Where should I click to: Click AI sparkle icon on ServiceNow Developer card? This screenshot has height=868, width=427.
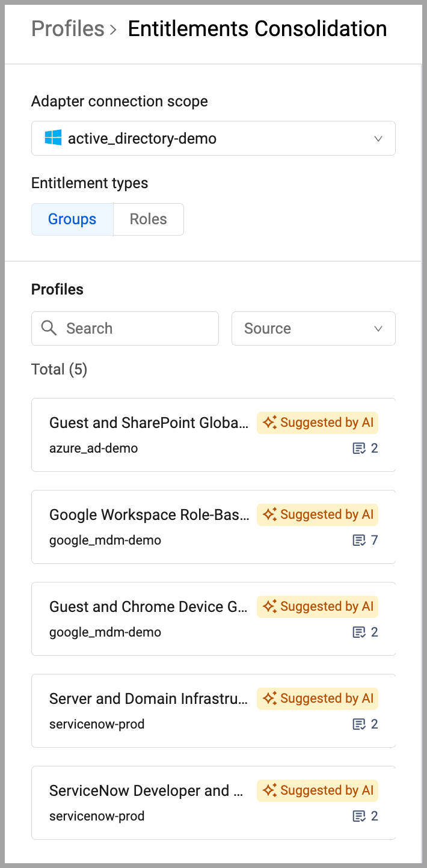tap(269, 790)
